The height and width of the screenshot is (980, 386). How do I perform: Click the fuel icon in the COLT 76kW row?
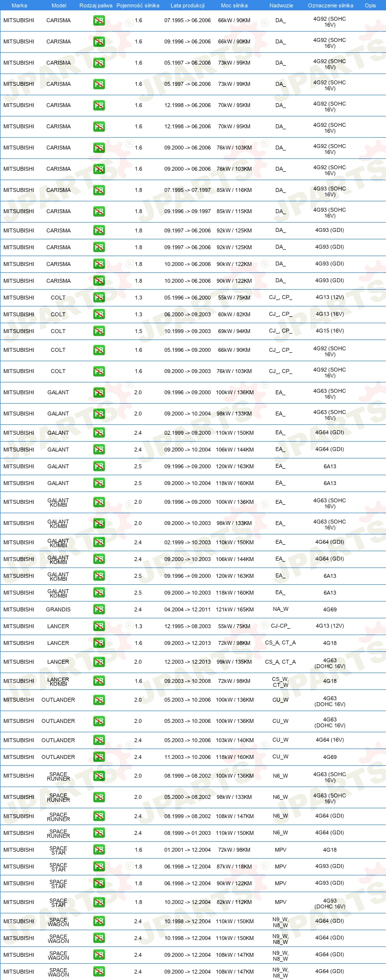tap(99, 371)
